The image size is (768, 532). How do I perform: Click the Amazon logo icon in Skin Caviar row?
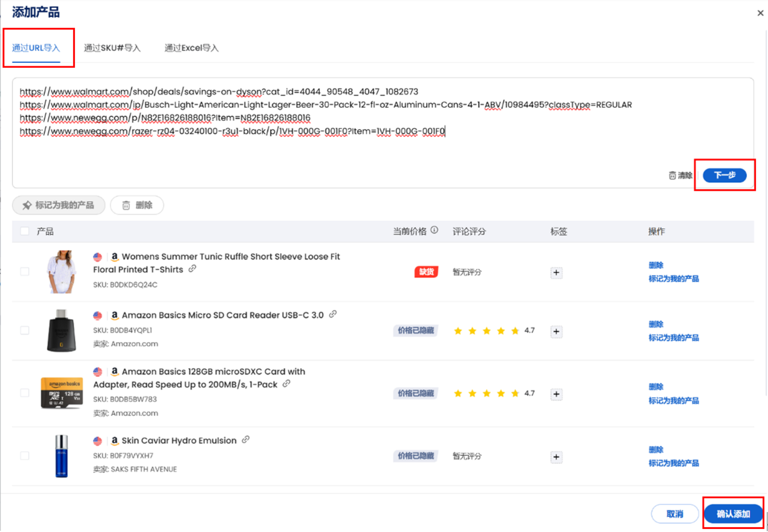pos(114,441)
